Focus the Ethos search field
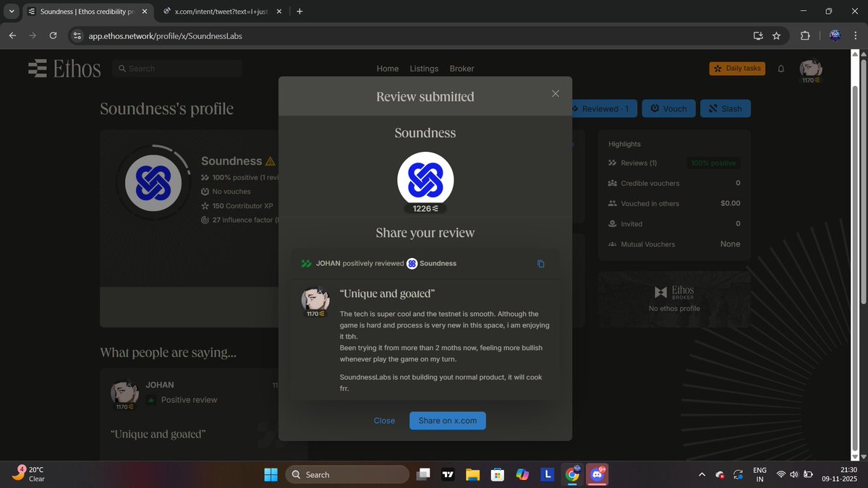 (177, 69)
